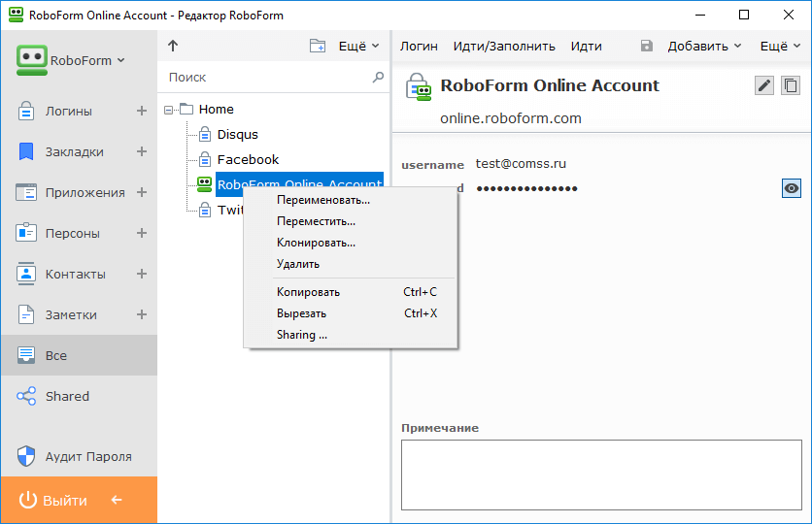The image size is (812, 524).
Task: Click the search magnifier icon
Action: point(378,77)
